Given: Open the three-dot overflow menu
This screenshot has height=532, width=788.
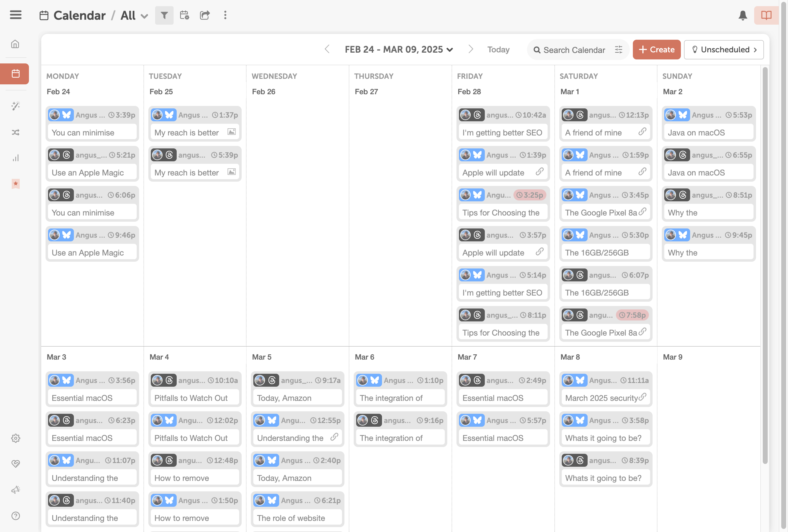Looking at the screenshot, I should pos(225,15).
